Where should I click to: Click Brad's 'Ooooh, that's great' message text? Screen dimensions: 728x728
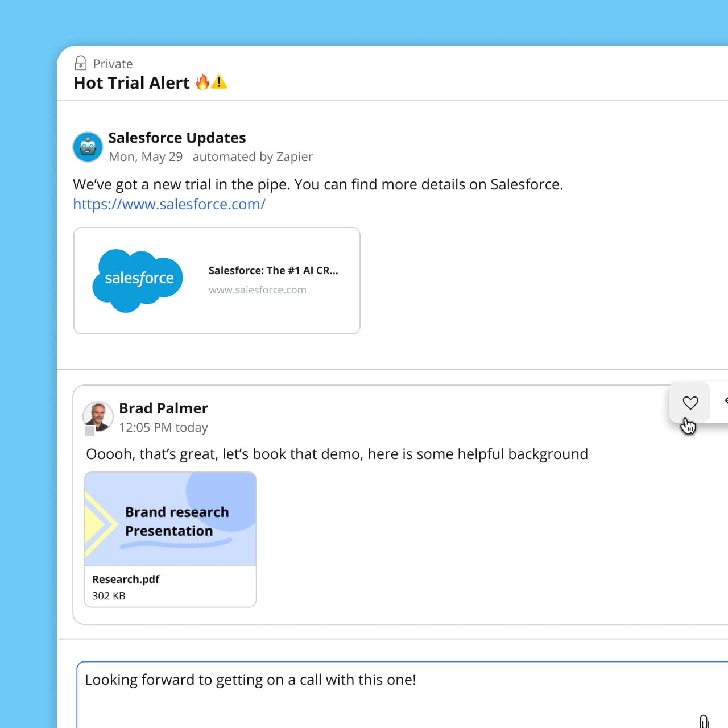point(337,454)
